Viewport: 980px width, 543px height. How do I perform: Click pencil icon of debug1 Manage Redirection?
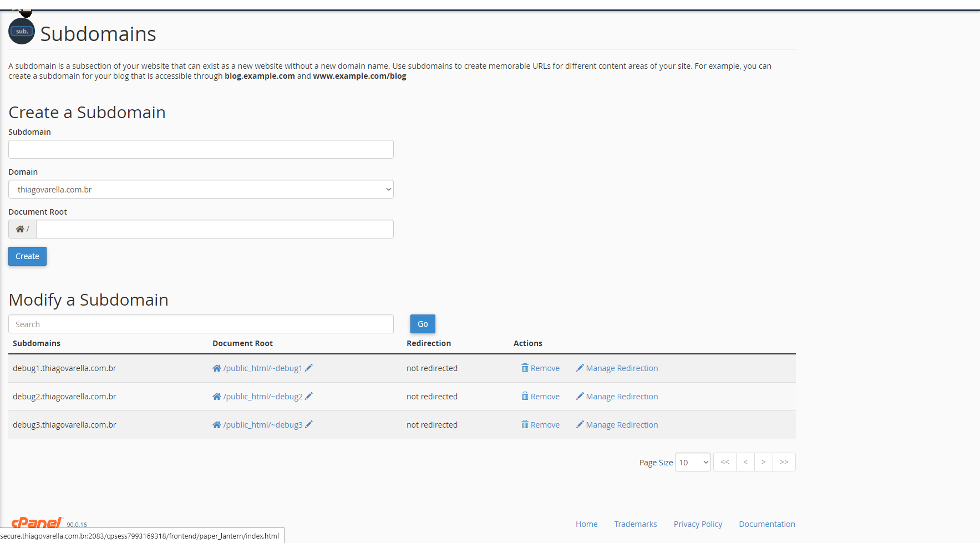[x=580, y=368]
